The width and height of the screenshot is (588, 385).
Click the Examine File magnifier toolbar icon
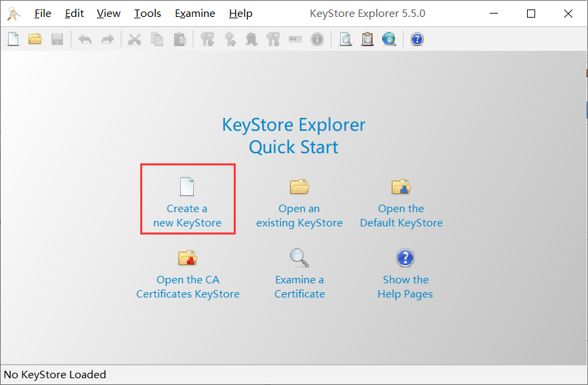tap(345, 39)
